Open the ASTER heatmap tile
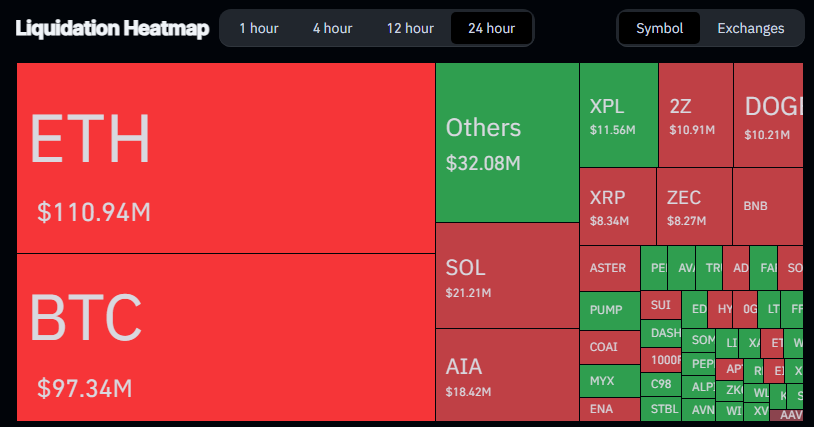 (x=608, y=268)
